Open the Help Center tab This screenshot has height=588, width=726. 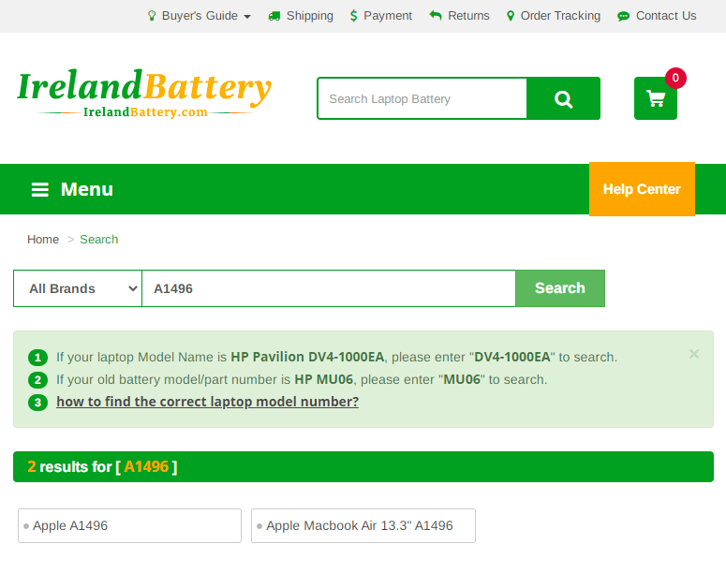642,189
